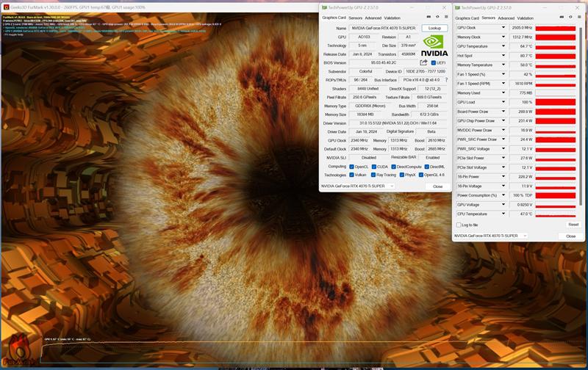Screen dimensions: 588x370
Task: Click the Reset button in Sensors window
Action: pos(573,225)
